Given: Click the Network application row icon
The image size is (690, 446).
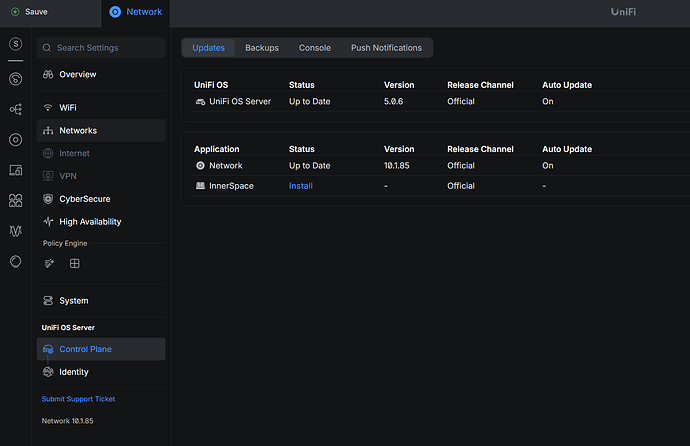Looking at the screenshot, I should tap(200, 166).
